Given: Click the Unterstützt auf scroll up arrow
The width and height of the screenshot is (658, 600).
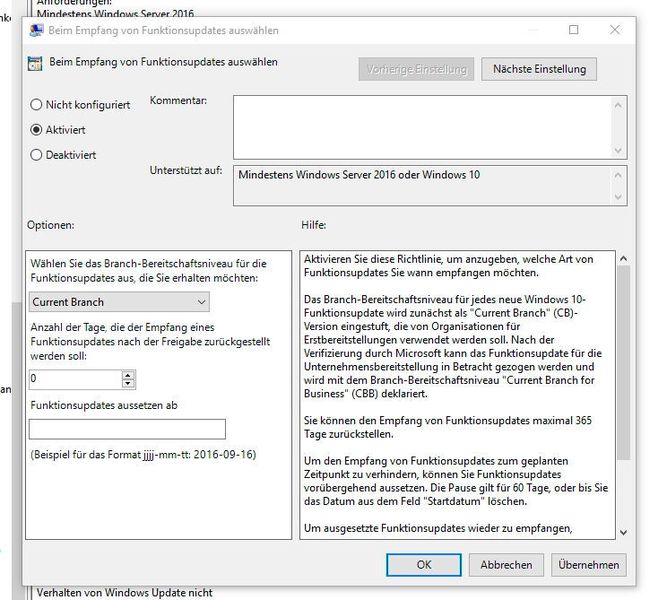Looking at the screenshot, I should click(618, 175).
